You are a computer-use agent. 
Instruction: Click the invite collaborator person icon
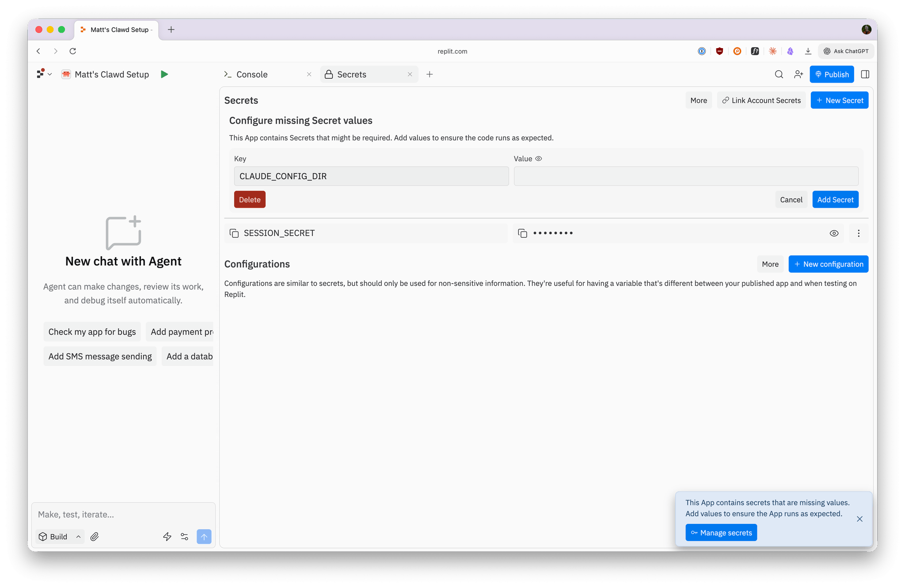click(798, 74)
